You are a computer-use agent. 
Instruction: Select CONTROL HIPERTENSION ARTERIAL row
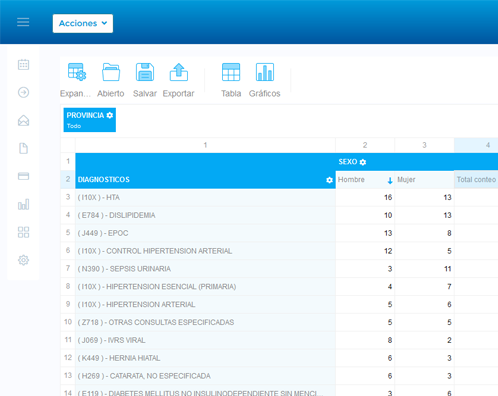pyautogui.click(x=205, y=251)
